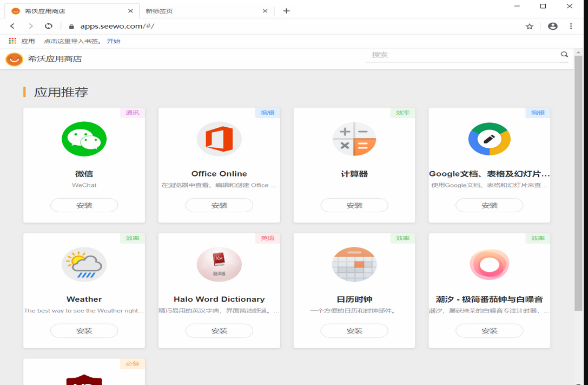Viewport: 588px width, 385px height.
Task: Install 潮汐 with its 安装 button
Action: 490,331
